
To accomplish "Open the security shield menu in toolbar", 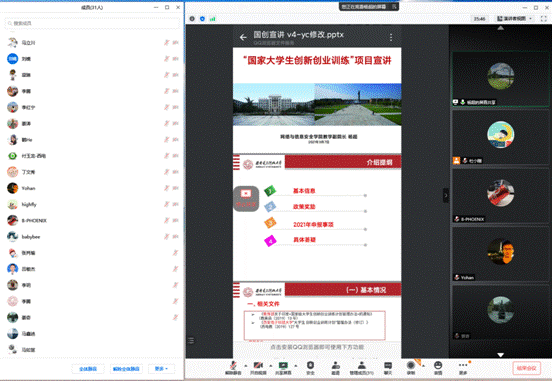I will coord(310,368).
